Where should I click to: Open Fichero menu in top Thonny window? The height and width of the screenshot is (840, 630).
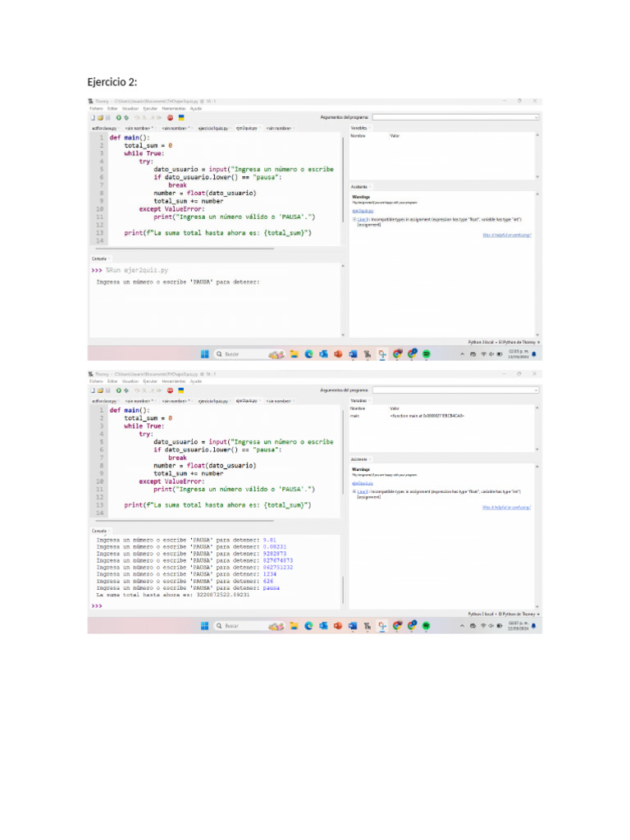click(97, 109)
